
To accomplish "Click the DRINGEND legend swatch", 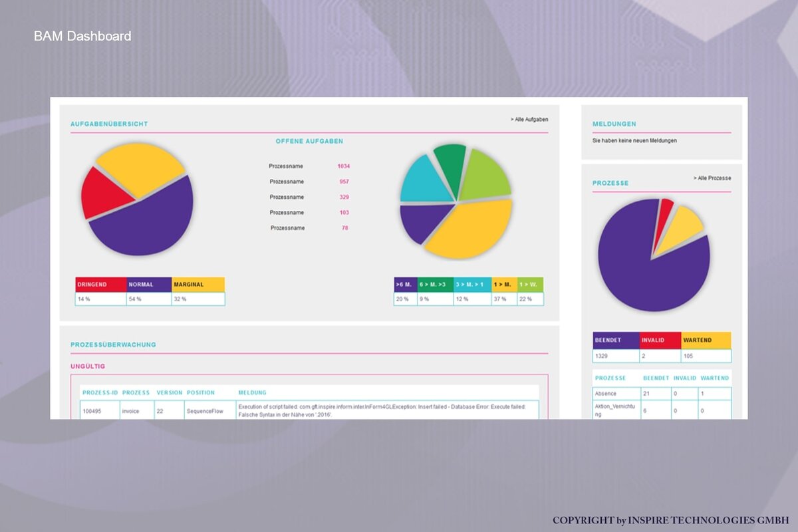I will (x=100, y=285).
